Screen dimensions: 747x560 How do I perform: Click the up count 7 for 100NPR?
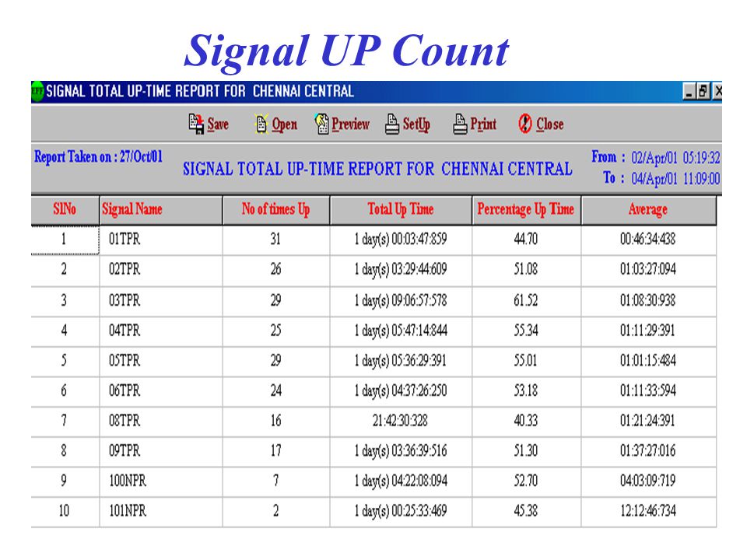coord(275,481)
